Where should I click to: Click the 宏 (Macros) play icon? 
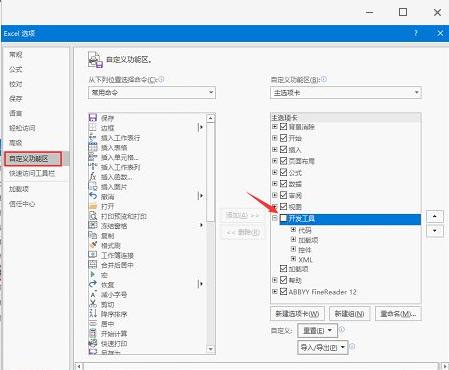tap(93, 275)
